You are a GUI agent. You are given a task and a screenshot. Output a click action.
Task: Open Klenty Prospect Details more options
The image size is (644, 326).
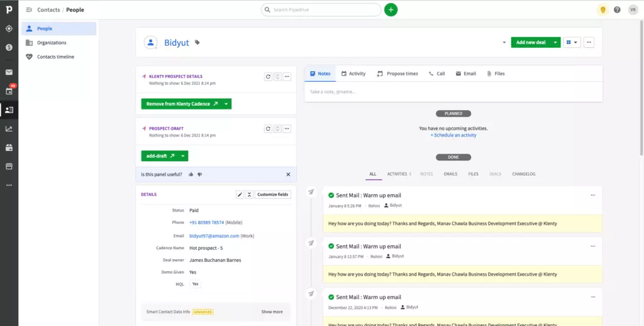287,76
